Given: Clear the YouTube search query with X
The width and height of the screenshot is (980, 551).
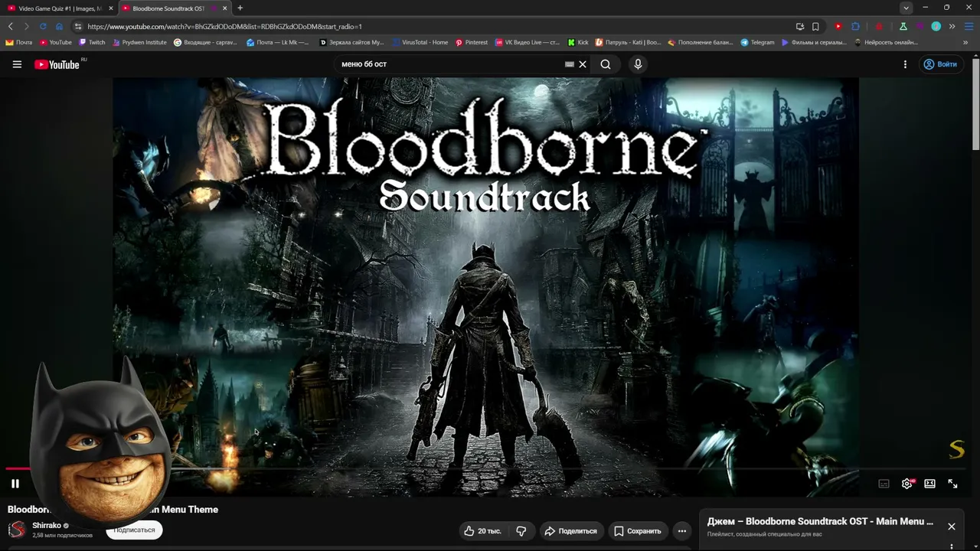Looking at the screenshot, I should (x=583, y=64).
